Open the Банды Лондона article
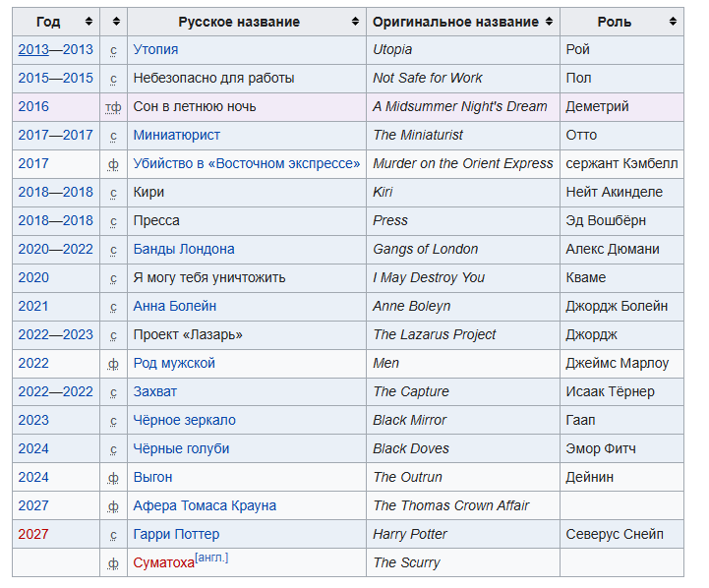This screenshot has height=588, width=709. tap(184, 249)
